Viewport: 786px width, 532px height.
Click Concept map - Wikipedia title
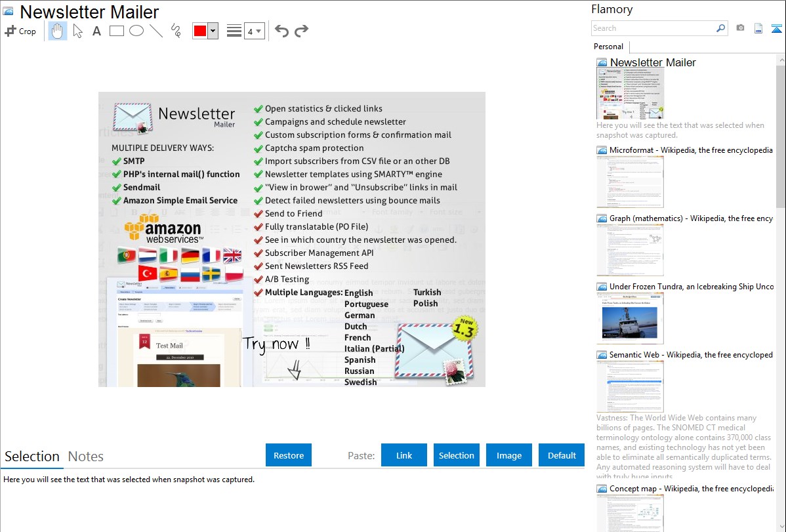tap(692, 488)
